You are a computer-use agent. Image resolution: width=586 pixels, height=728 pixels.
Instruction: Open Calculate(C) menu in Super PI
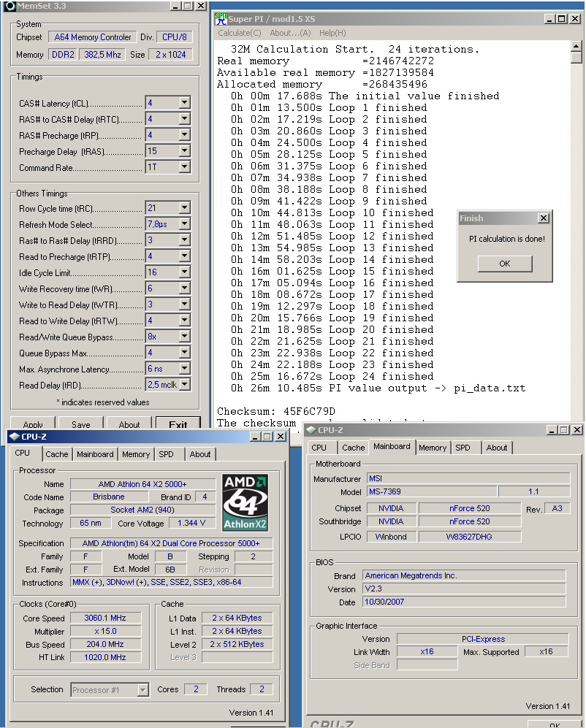coord(240,33)
